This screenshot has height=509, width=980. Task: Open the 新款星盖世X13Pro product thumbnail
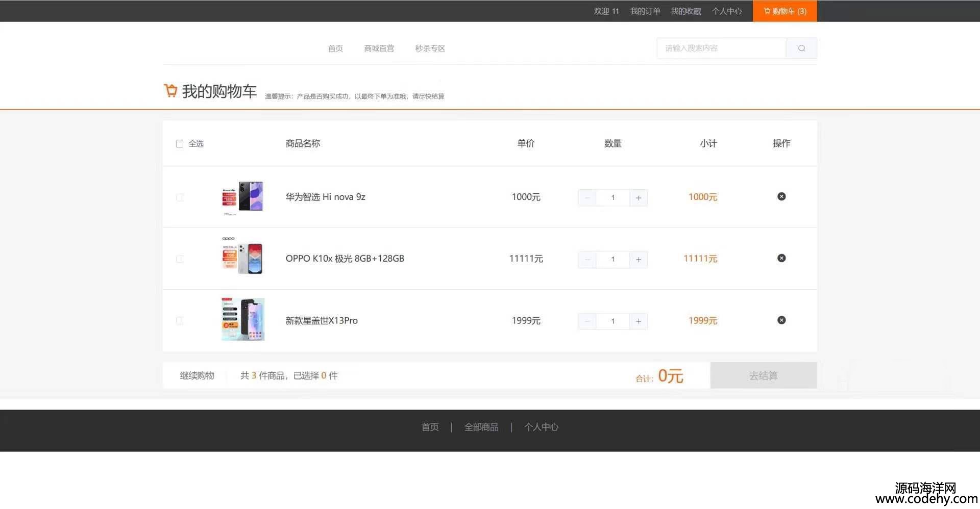[x=243, y=319]
